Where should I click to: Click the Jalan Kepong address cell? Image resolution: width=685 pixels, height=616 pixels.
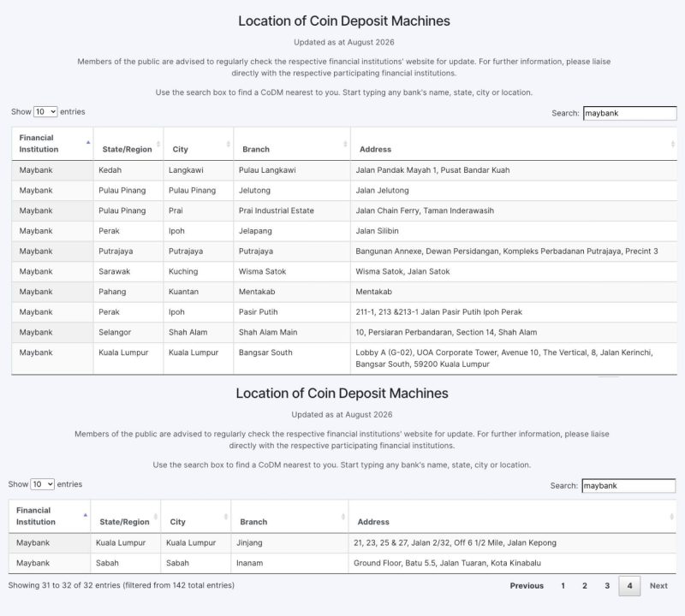(x=512, y=542)
